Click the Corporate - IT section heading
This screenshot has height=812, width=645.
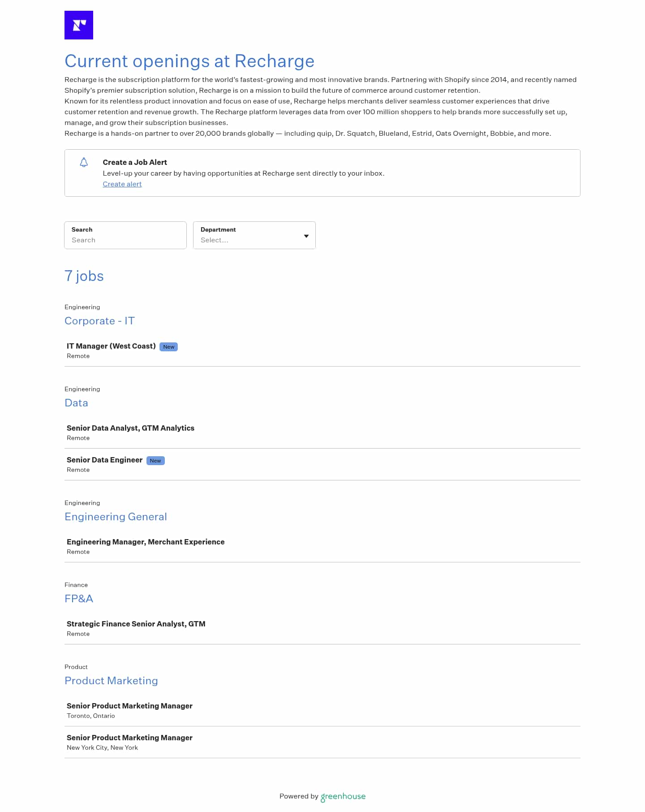click(99, 321)
